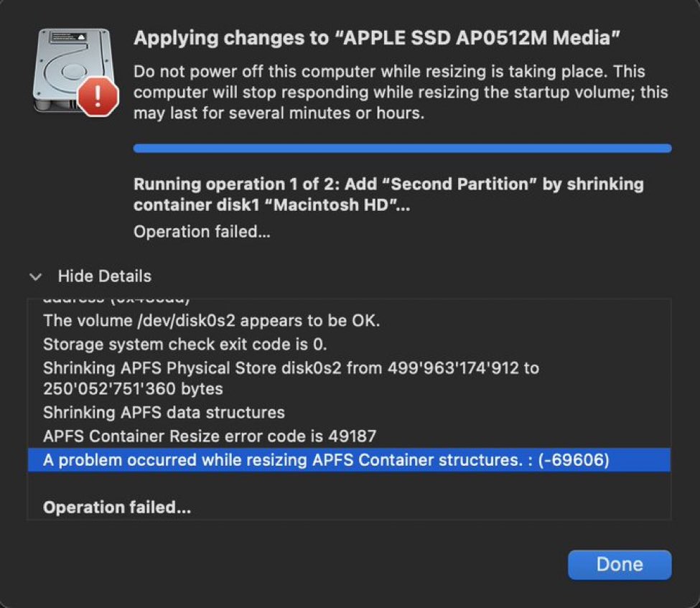Image resolution: width=700 pixels, height=608 pixels.
Task: Click bold "Operation failed…" at the log bottom
Action: pos(117,508)
